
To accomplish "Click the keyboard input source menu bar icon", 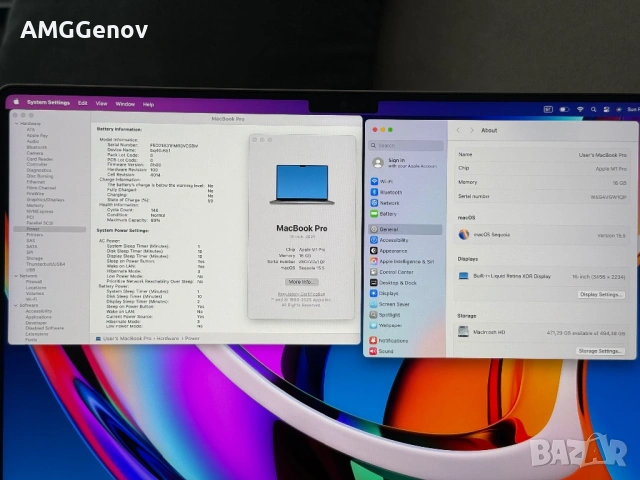I will (x=548, y=109).
